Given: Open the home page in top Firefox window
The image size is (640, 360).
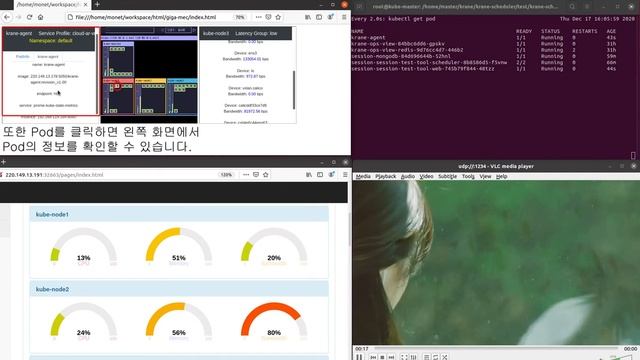Looking at the screenshot, I should 40,17.
